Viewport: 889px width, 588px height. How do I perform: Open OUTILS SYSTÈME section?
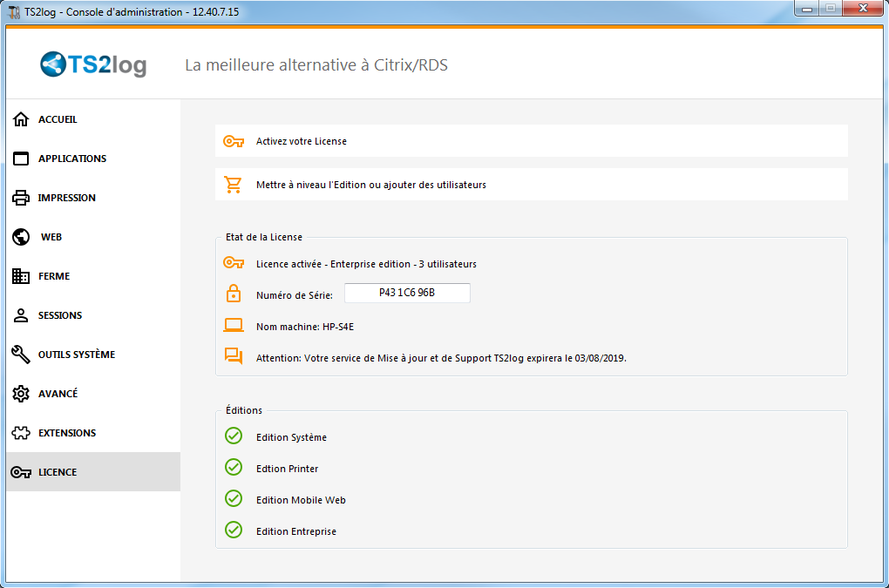tap(93, 354)
